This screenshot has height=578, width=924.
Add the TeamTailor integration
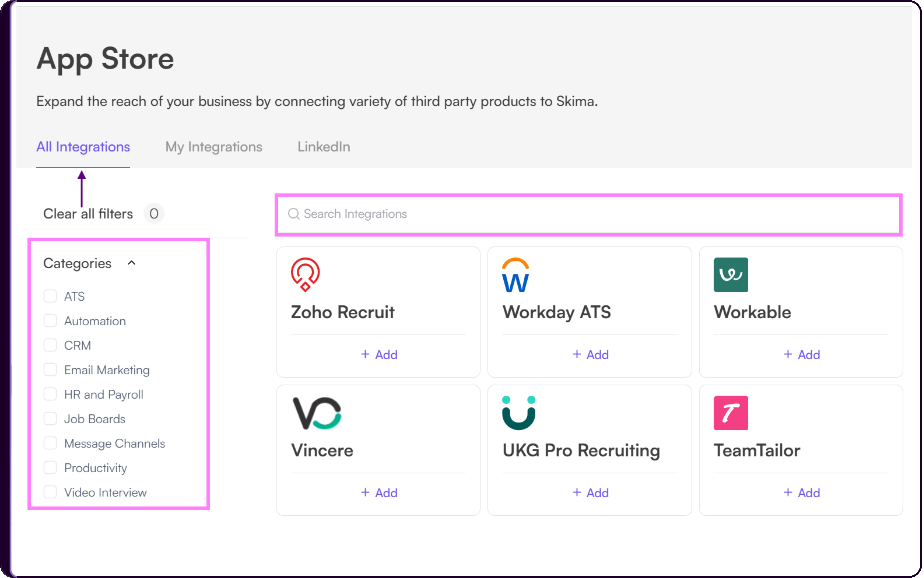click(x=802, y=493)
